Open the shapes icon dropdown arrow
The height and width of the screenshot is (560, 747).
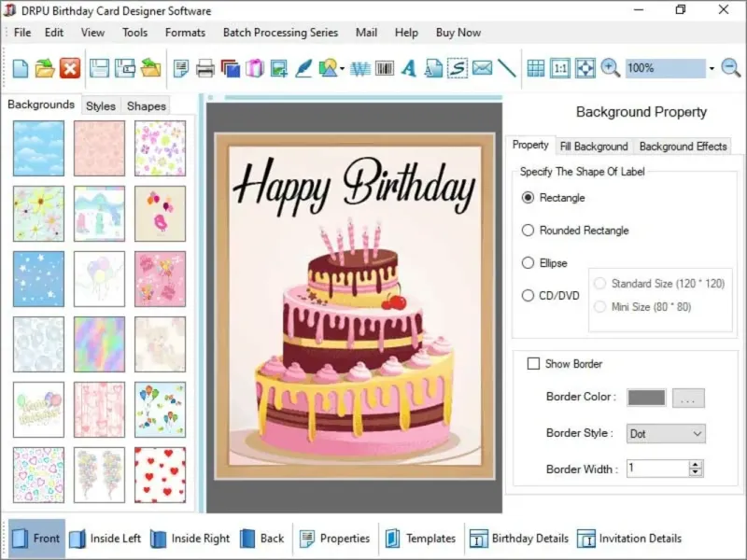(x=343, y=68)
